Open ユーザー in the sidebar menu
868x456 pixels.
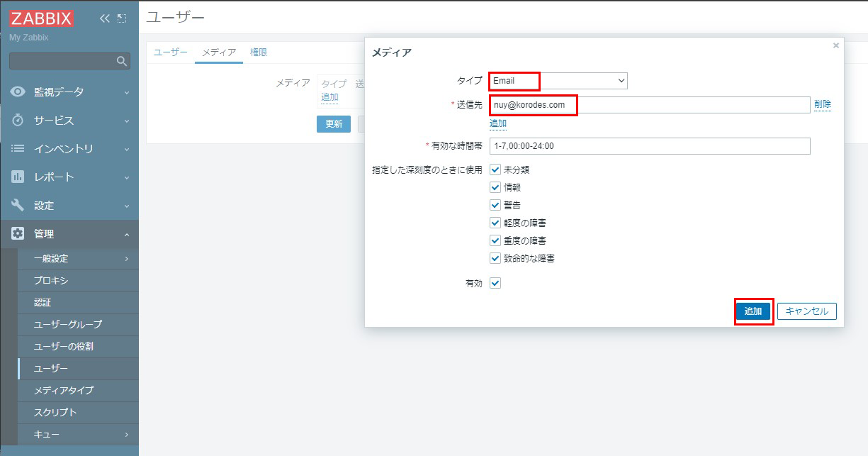point(78,369)
